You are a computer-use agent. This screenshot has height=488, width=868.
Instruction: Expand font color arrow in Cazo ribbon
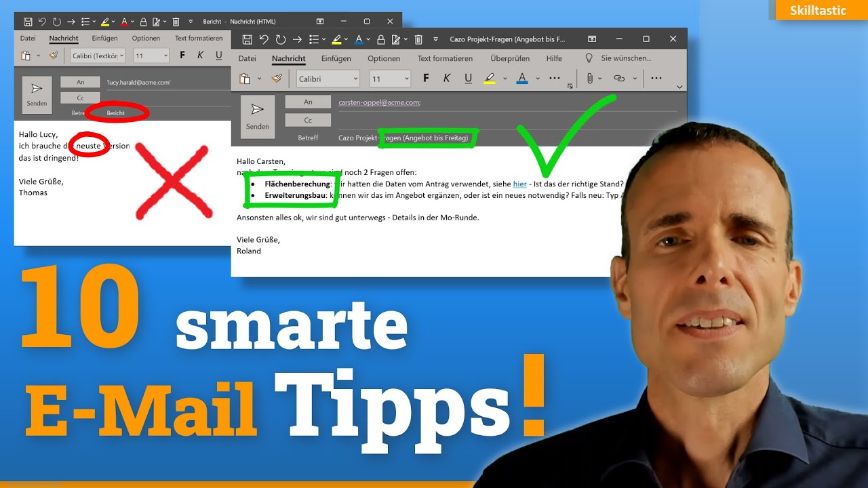click(x=537, y=79)
